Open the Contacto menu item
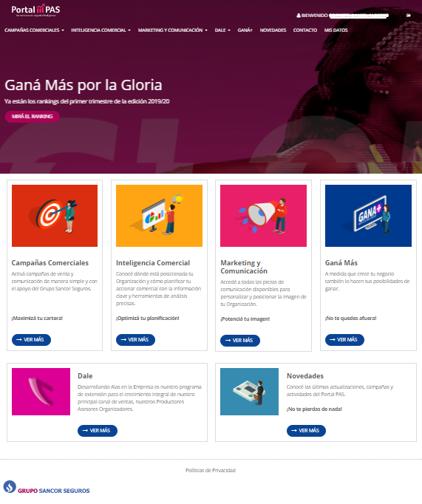Image resolution: width=422 pixels, height=504 pixels. 305,30
